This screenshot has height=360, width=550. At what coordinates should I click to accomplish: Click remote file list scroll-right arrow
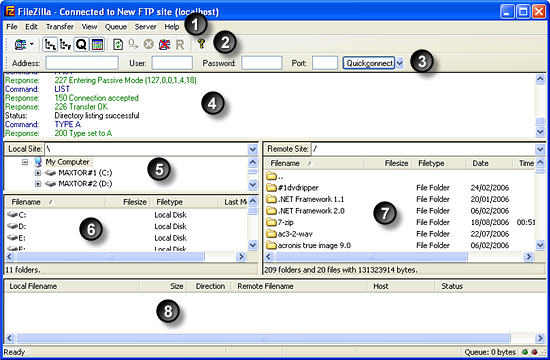[528, 257]
